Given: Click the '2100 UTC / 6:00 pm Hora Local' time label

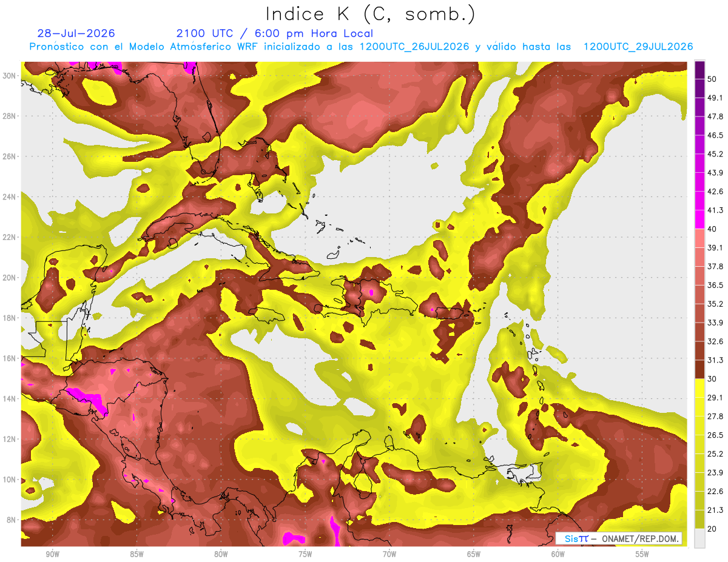Looking at the screenshot, I should [x=275, y=33].
